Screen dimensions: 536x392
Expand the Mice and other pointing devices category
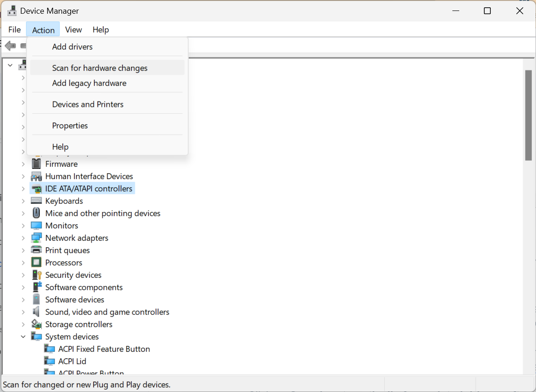coord(24,213)
